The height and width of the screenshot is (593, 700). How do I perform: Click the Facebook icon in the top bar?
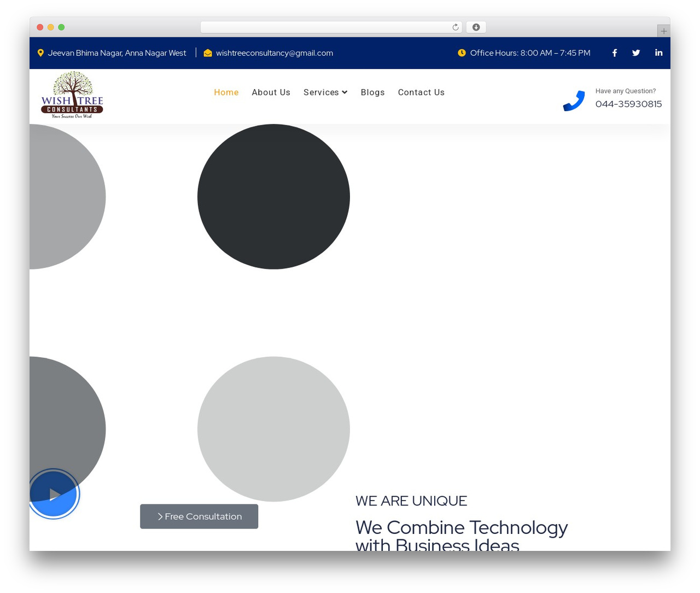[x=615, y=53]
